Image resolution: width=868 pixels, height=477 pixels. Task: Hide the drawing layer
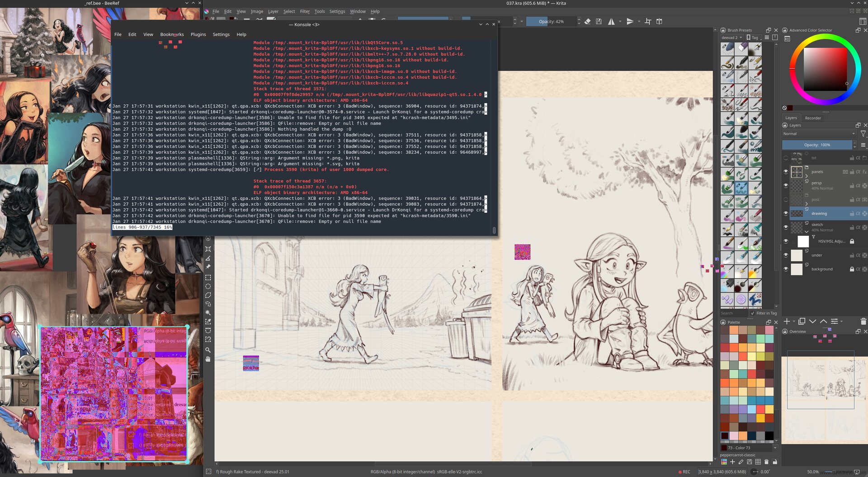[x=786, y=214]
